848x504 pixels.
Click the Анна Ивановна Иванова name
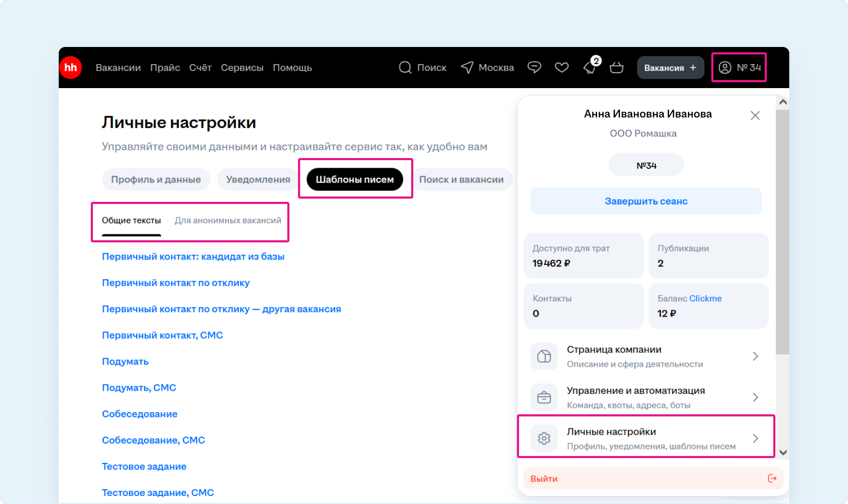[648, 114]
